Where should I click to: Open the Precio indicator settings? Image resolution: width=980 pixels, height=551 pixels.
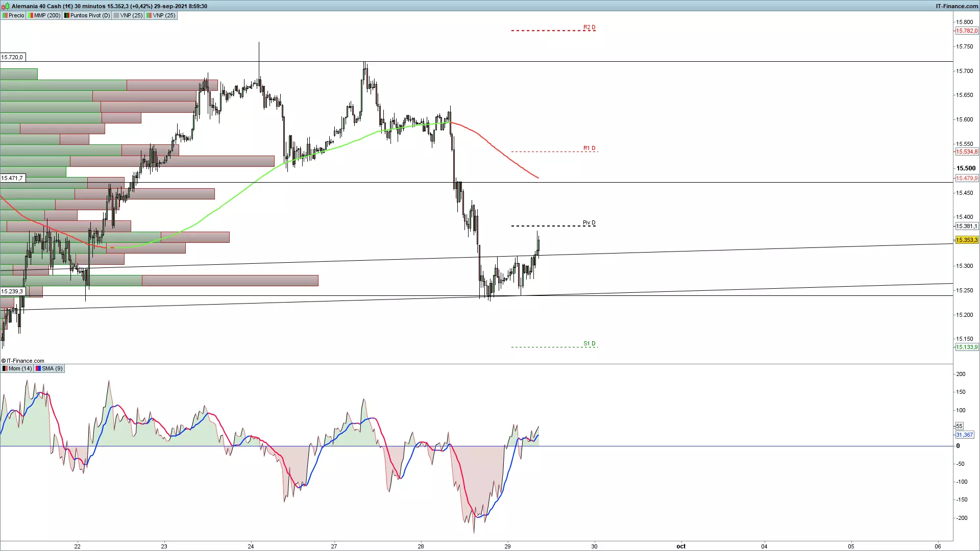coord(14,15)
